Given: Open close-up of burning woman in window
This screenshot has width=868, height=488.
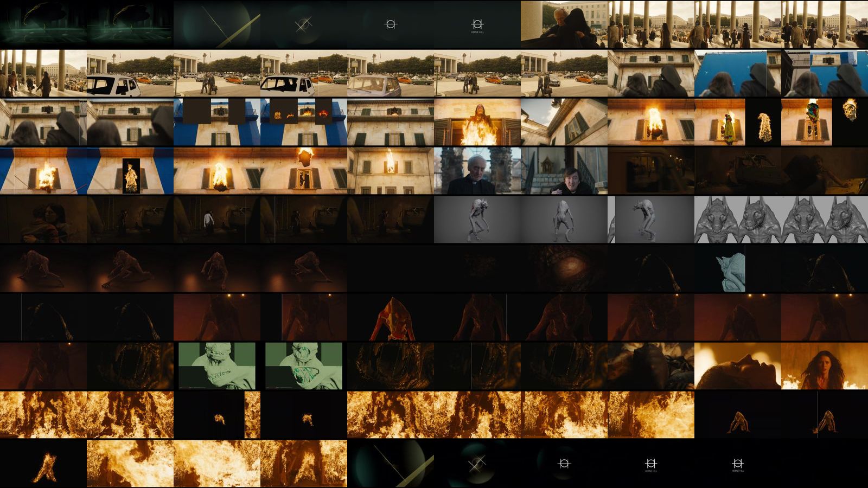Looking at the screenshot, I should tap(477, 122).
